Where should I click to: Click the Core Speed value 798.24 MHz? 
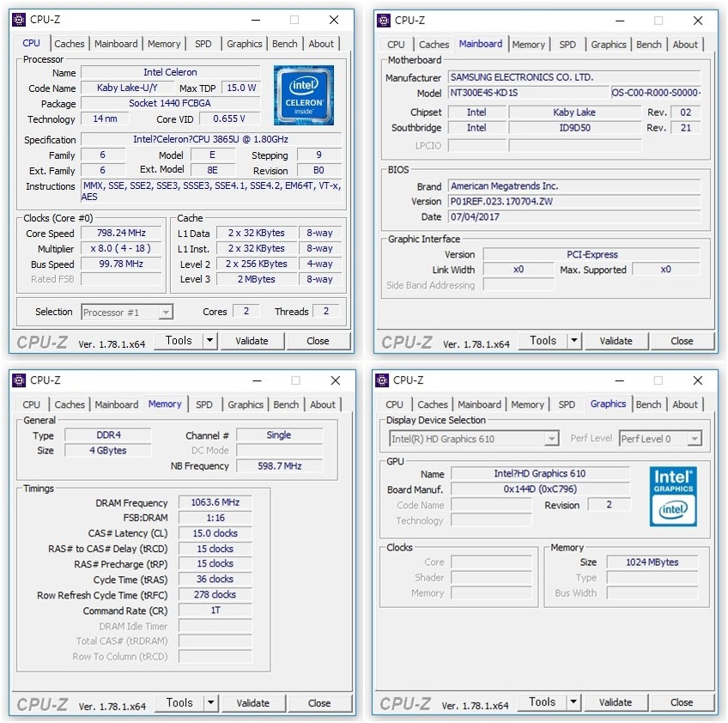[121, 233]
